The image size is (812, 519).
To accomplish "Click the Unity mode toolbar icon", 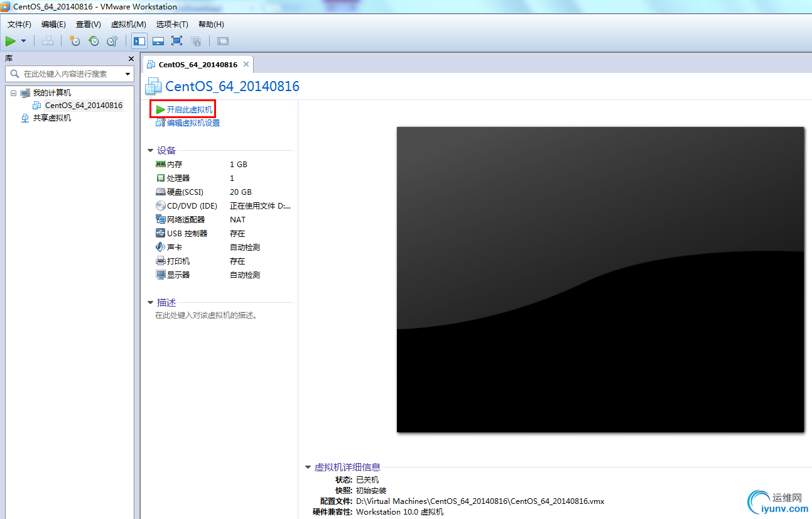I will (x=196, y=41).
